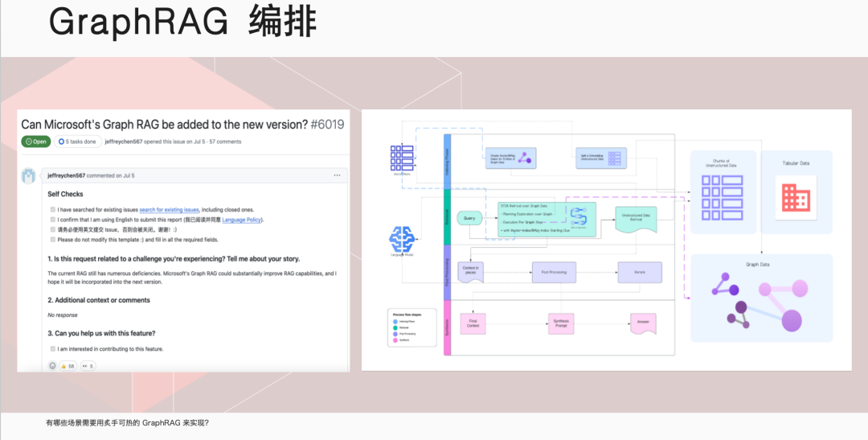
Task: Click the '2. Additional context or comments' heading
Action: coord(99,300)
